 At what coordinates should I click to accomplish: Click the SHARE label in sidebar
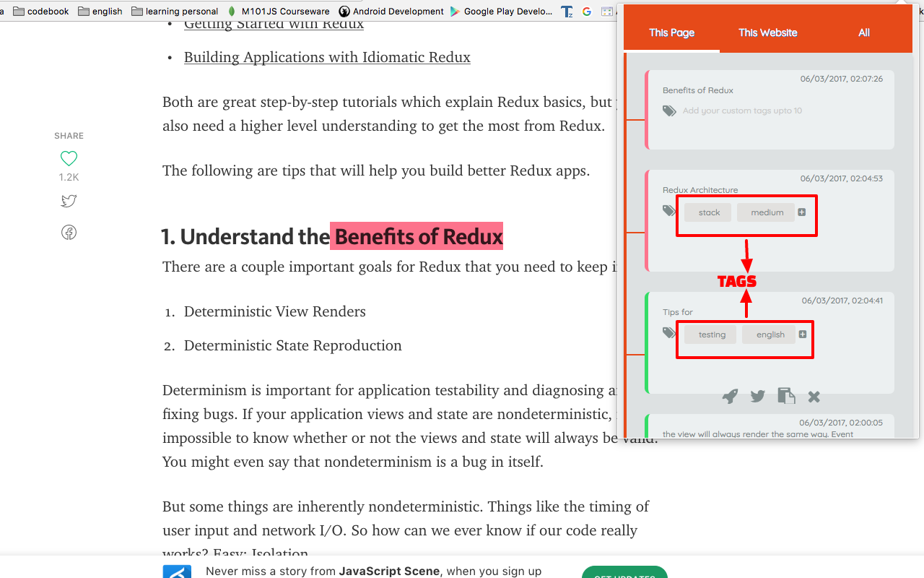[69, 136]
